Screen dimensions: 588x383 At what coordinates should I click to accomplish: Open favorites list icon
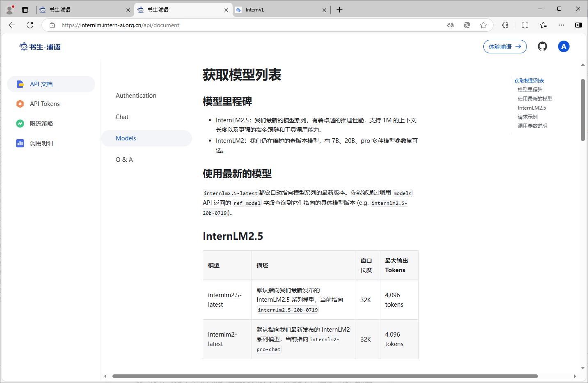pyautogui.click(x=543, y=25)
